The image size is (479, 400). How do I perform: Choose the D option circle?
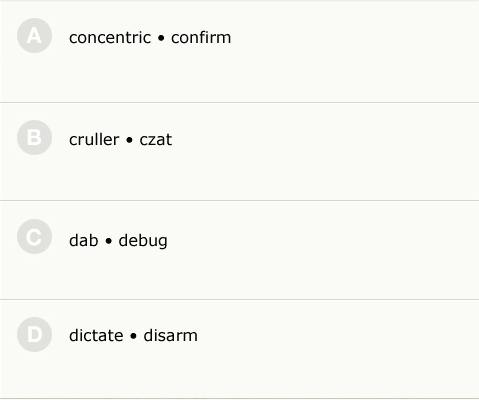click(x=34, y=334)
